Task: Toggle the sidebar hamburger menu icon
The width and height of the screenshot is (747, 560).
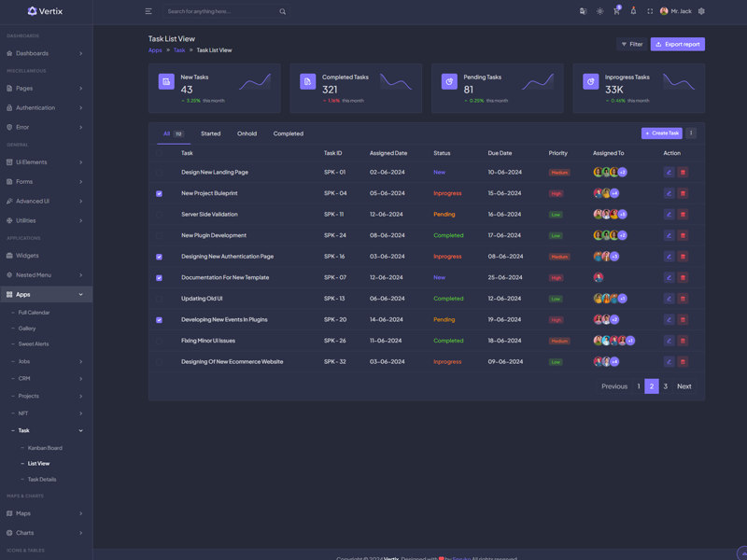Action: click(x=148, y=11)
